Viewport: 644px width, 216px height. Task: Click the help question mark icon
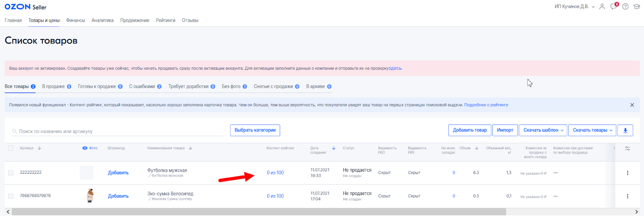[625, 6]
